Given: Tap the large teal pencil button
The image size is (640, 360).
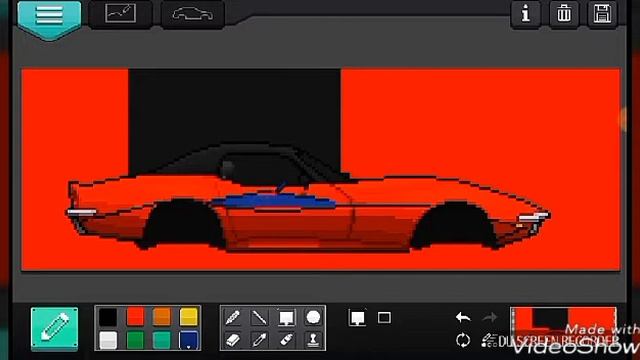Looking at the screenshot, I should click(54, 329).
